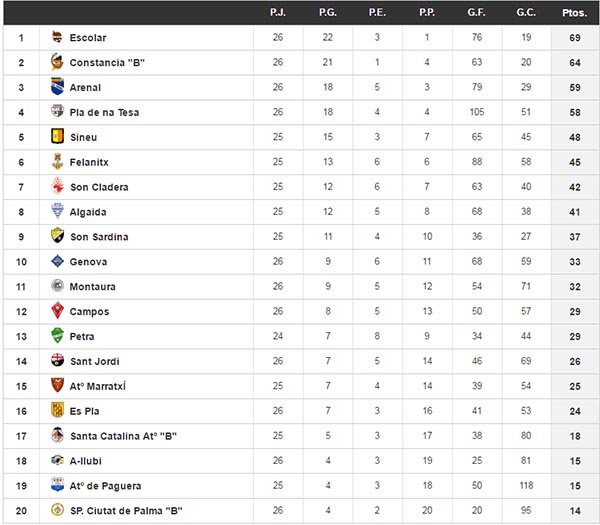The height and width of the screenshot is (525, 600).
Task: Click the At° de Paguera crest
Action: coord(57,484)
